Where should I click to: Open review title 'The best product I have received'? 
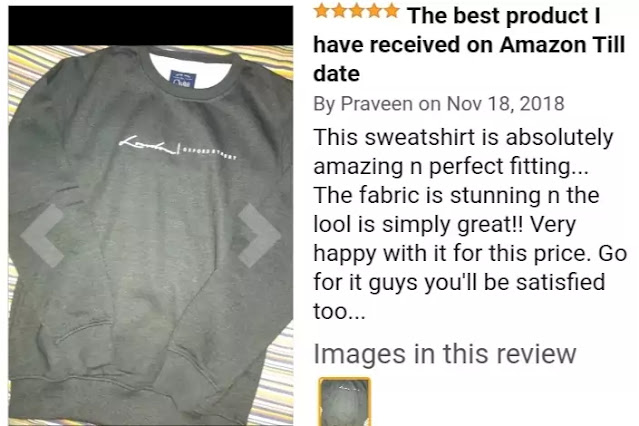coord(469,45)
